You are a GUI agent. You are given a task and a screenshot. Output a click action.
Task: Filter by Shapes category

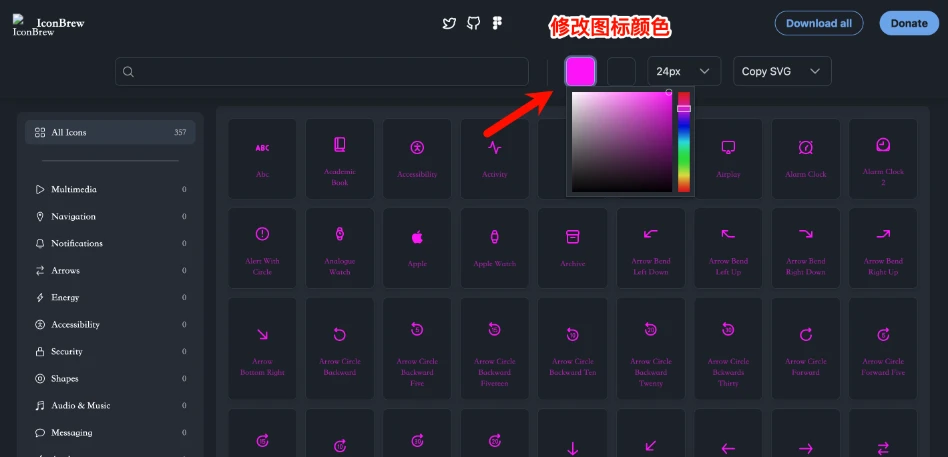pyautogui.click(x=110, y=379)
